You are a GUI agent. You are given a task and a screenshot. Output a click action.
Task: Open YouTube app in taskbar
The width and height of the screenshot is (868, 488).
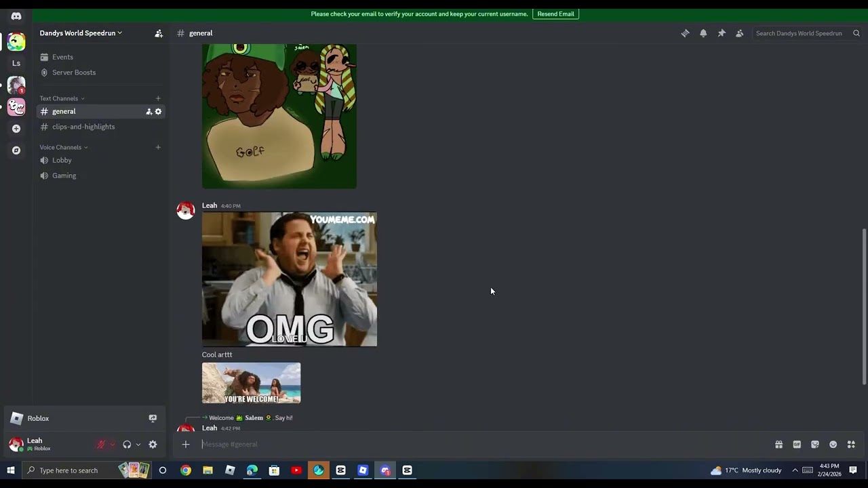296,470
